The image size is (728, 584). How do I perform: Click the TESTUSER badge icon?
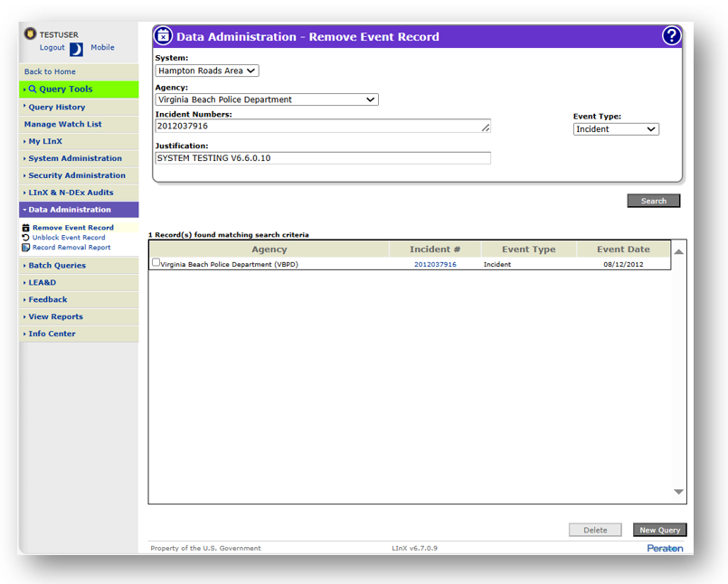(x=30, y=34)
